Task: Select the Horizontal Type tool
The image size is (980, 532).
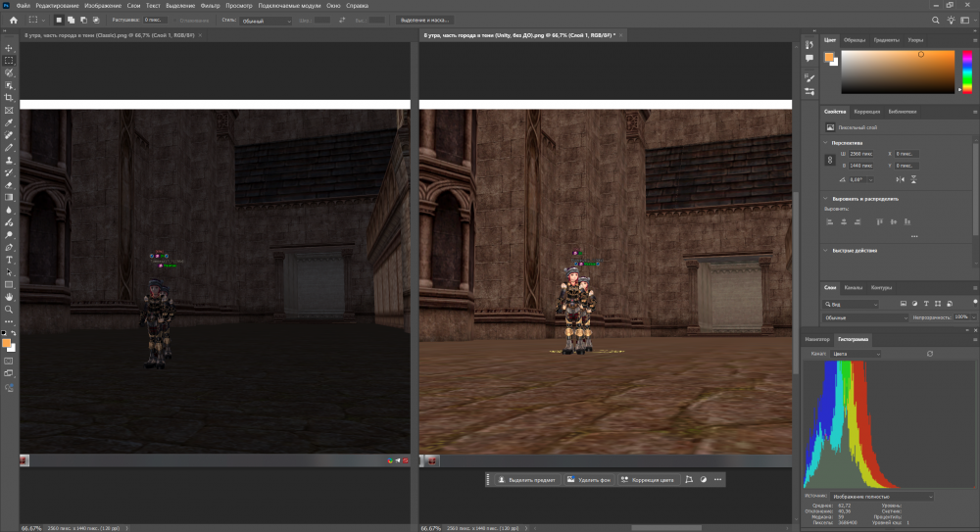Action: pyautogui.click(x=9, y=260)
